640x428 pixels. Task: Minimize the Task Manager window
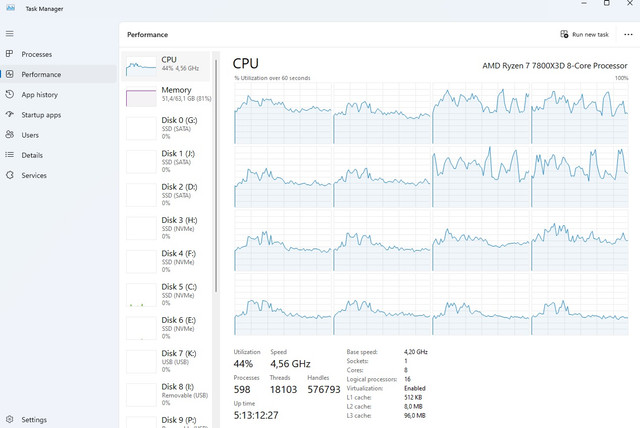(584, 3)
